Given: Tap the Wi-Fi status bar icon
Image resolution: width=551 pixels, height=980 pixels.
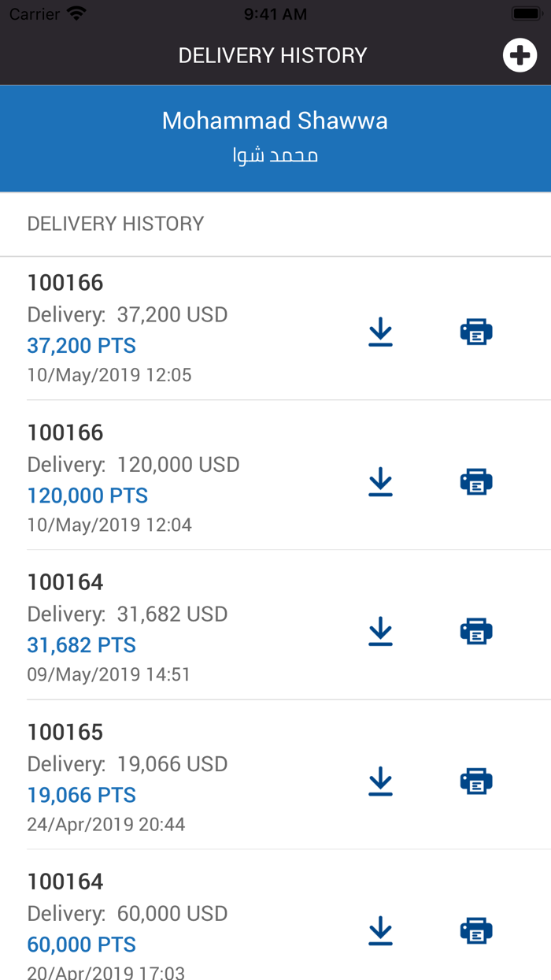Looking at the screenshot, I should (76, 13).
